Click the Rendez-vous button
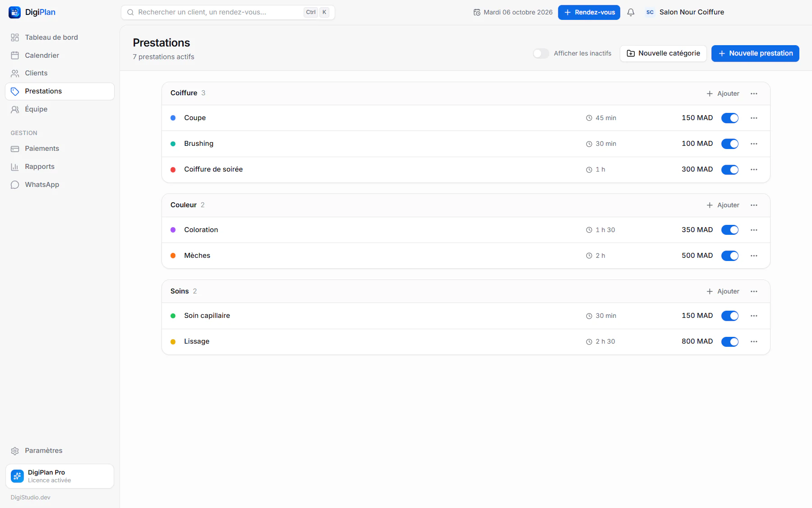This screenshot has width=812, height=508. click(589, 12)
